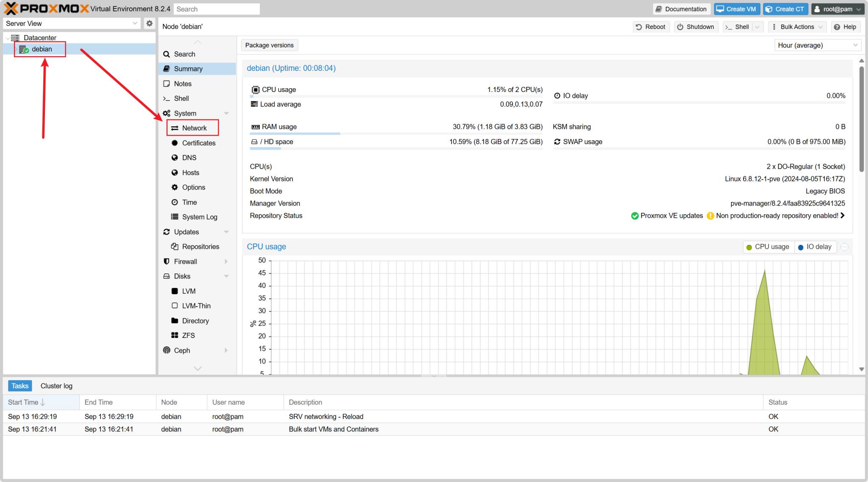Click the summary panel vertical scrollbar
Image resolution: width=868 pixels, height=482 pixels.
click(861, 119)
